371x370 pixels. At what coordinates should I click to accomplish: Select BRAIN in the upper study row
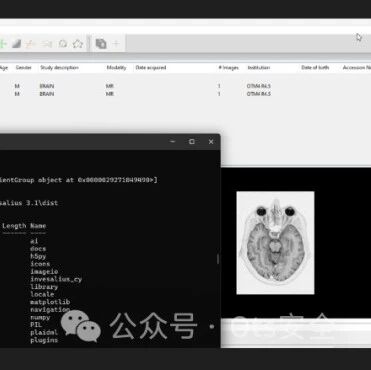[x=47, y=86]
